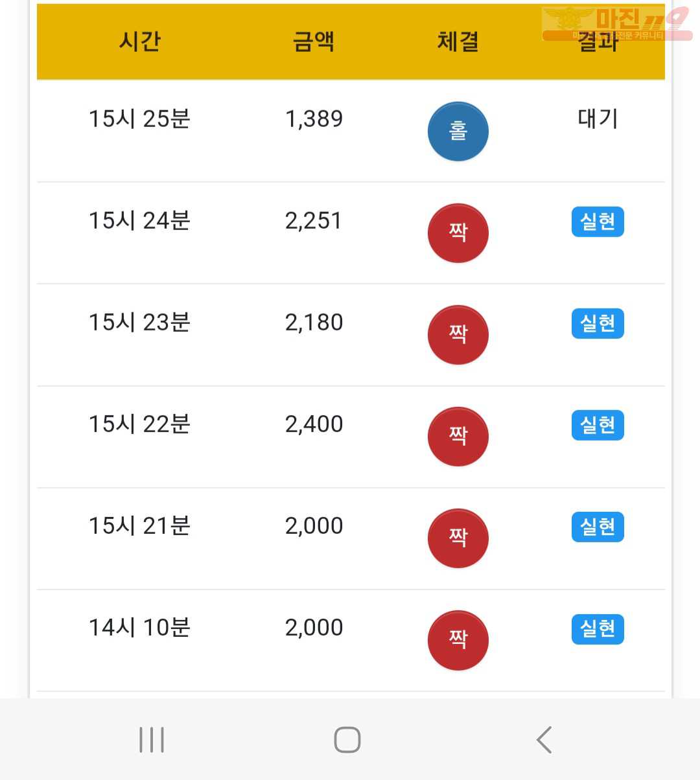Viewport: 700px width, 780px height.
Task: Click the 실현 badge for 15시 24분
Action: click(598, 222)
